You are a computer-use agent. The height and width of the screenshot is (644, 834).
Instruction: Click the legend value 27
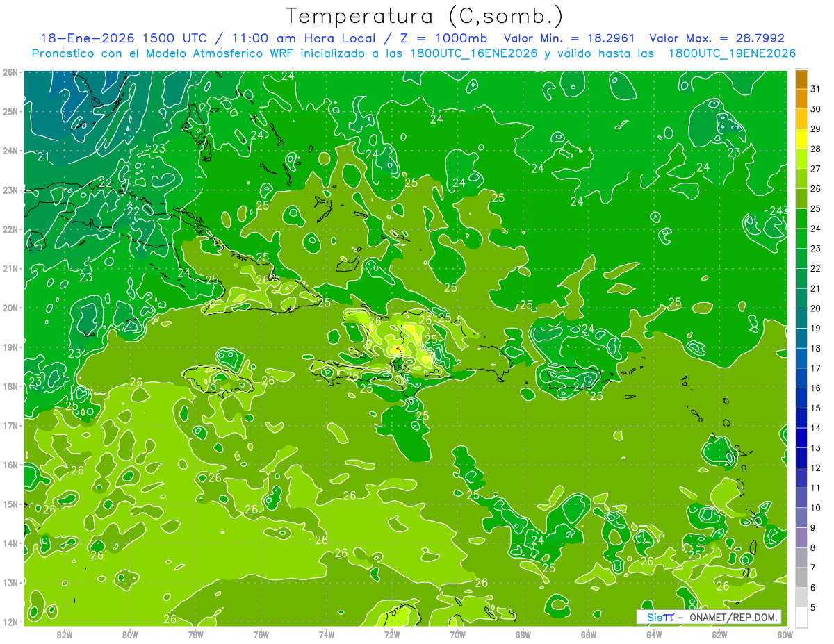[815, 169]
